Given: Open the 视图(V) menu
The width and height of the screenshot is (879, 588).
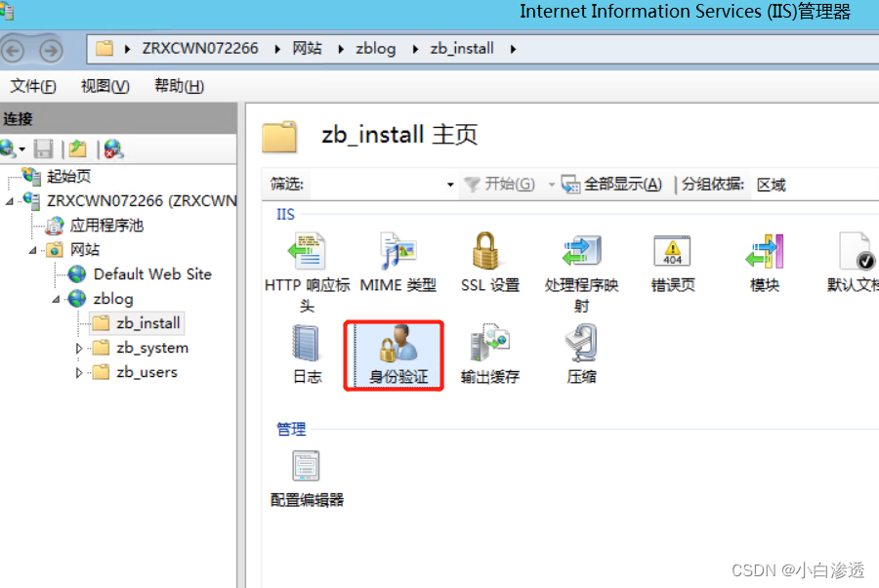Looking at the screenshot, I should (105, 86).
